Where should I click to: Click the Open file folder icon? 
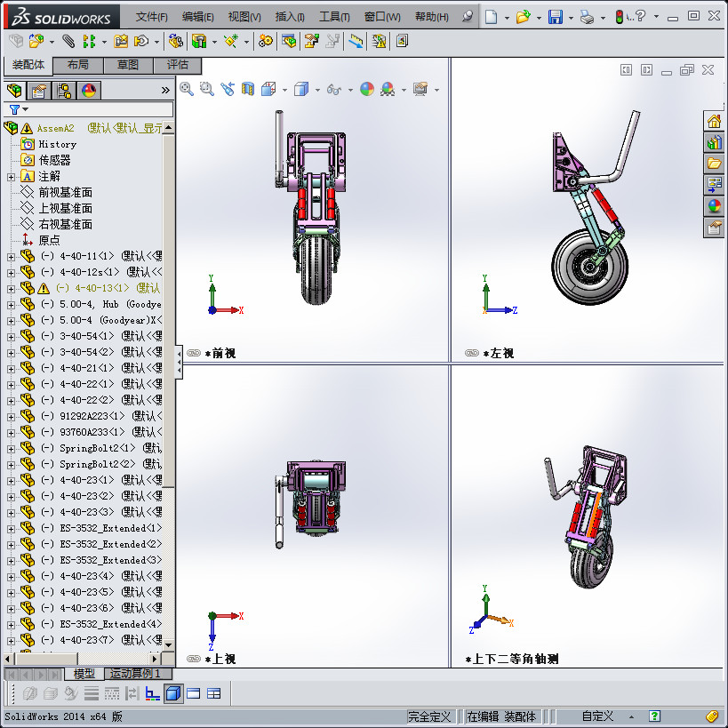coord(523,17)
